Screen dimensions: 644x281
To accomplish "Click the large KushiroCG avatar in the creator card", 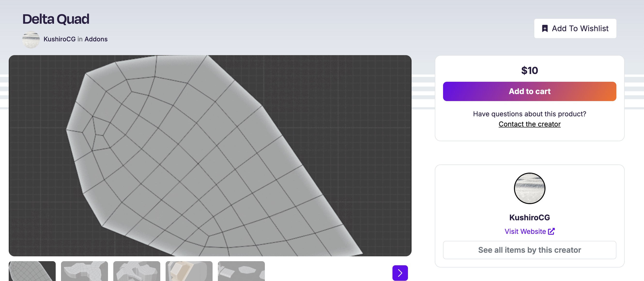I will 529,188.
